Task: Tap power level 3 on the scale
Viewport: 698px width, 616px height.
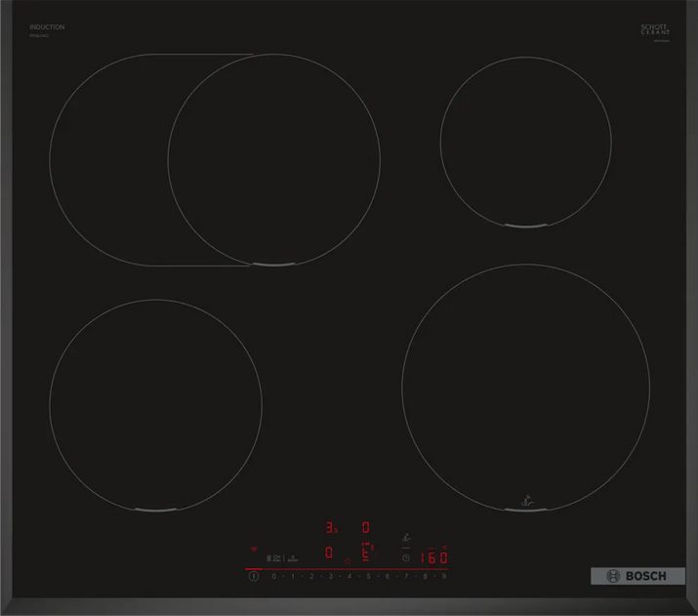Action: (x=330, y=577)
